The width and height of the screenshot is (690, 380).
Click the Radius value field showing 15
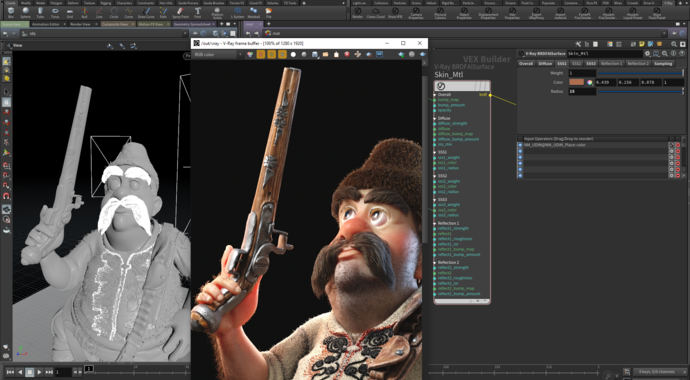coord(582,91)
